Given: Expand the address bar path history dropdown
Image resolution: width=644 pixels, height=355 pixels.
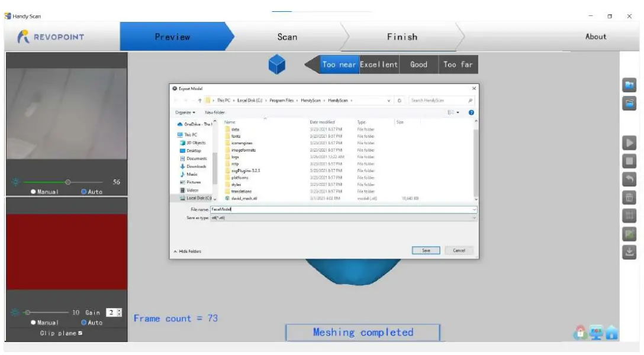Looking at the screenshot, I should click(x=389, y=101).
